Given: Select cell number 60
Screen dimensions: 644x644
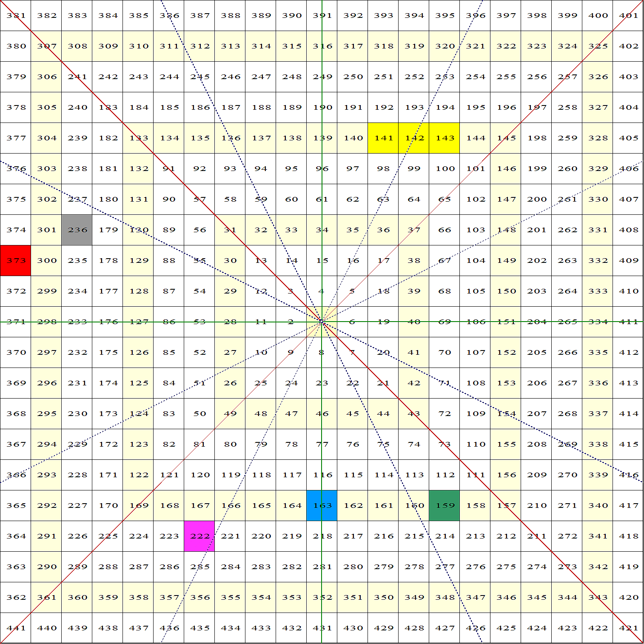Looking at the screenshot, I should pos(291,199).
